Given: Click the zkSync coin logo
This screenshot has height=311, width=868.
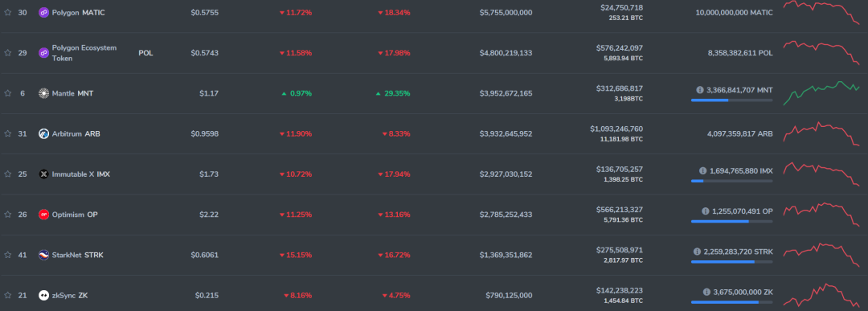Looking at the screenshot, I should click(x=43, y=295).
